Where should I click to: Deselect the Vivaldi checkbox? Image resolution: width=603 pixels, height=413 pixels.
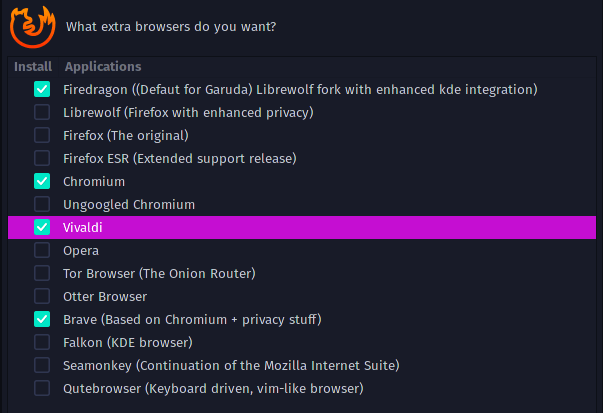(42, 227)
